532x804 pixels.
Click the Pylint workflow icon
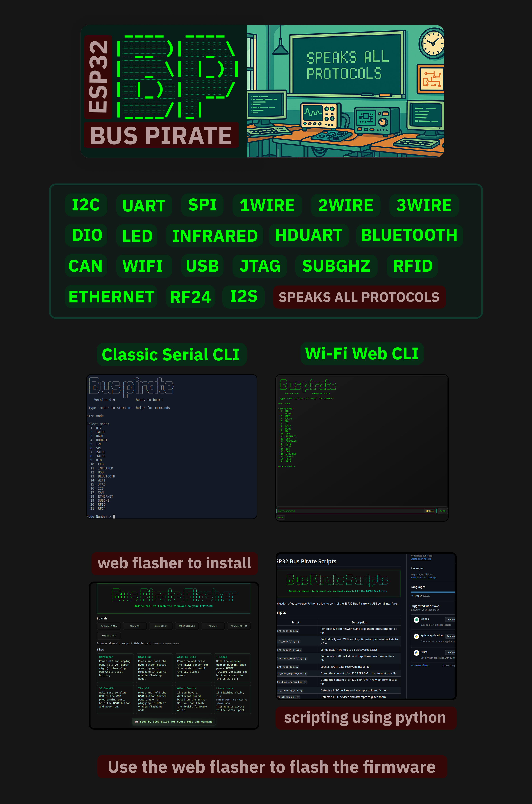[416, 653]
